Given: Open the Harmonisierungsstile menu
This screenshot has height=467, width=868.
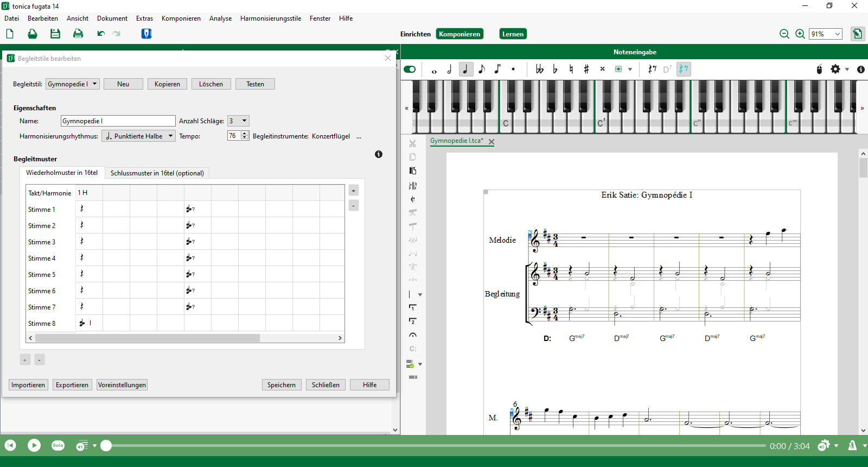Looking at the screenshot, I should 271,18.
